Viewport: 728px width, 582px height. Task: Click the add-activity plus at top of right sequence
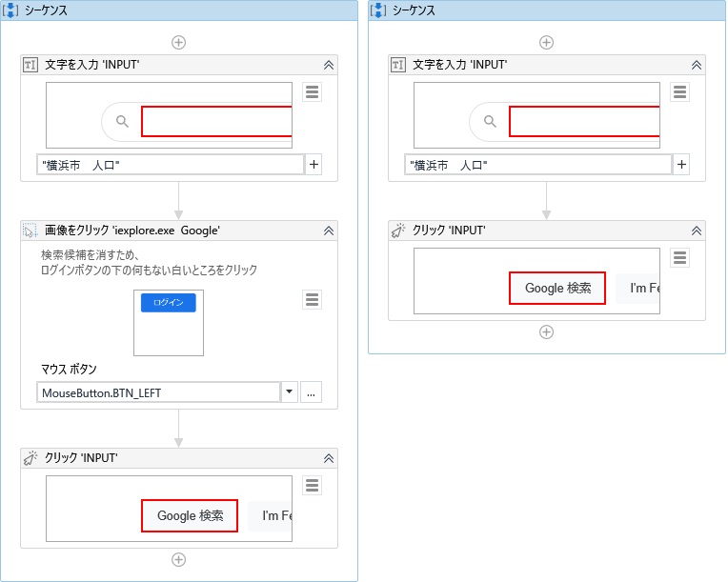click(x=546, y=42)
